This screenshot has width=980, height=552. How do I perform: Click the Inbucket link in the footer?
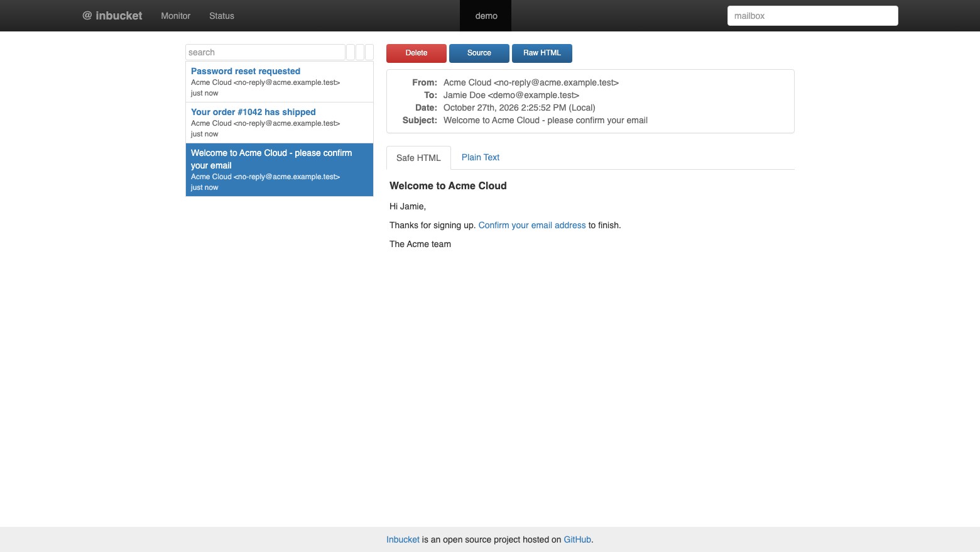[403, 539]
